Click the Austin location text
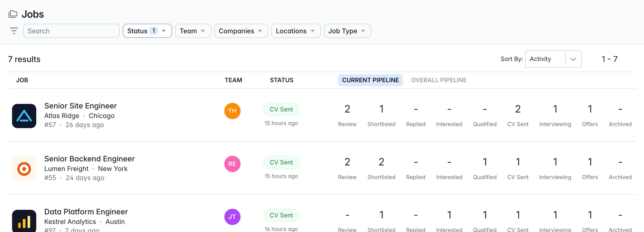The height and width of the screenshot is (232, 644). click(115, 221)
